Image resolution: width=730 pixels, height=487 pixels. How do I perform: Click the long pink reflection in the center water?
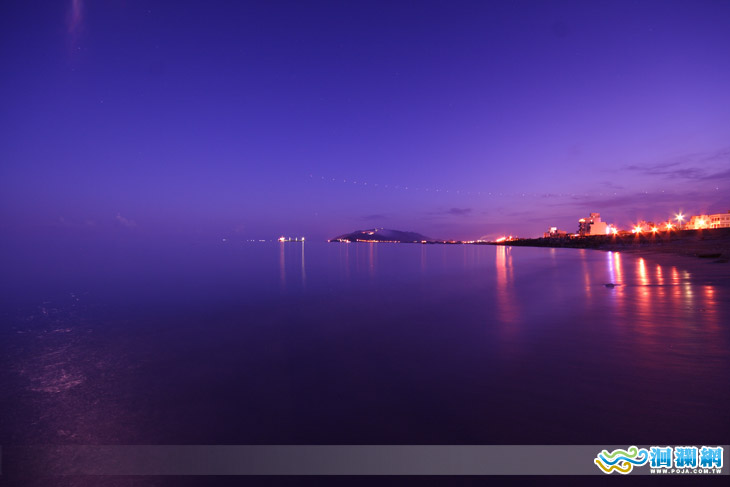coord(505,285)
